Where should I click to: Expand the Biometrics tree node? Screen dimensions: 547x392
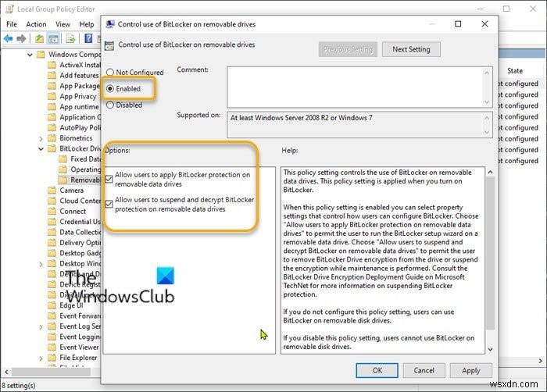pyautogui.click(x=41, y=139)
